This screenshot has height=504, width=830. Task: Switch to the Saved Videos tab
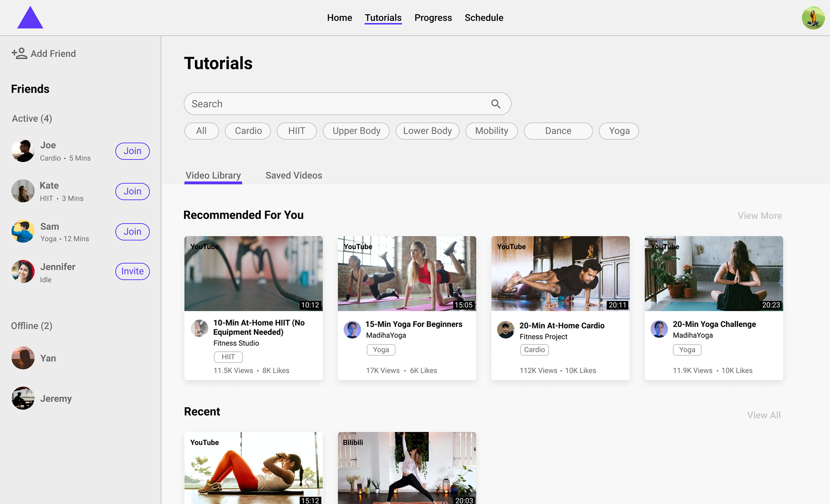[294, 175]
